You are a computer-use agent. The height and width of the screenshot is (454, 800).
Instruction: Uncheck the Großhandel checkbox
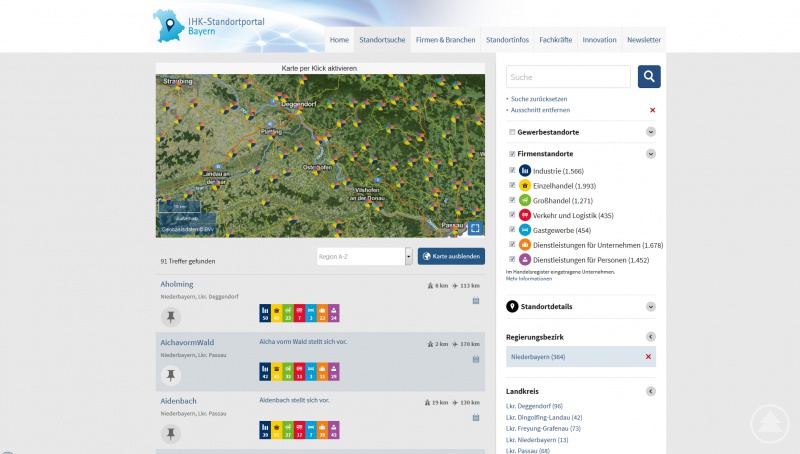click(x=512, y=200)
